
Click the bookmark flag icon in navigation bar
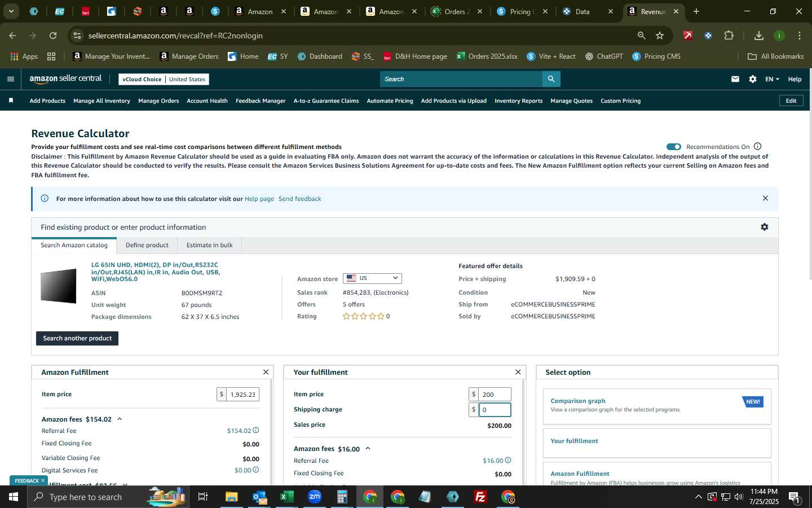[11, 100]
